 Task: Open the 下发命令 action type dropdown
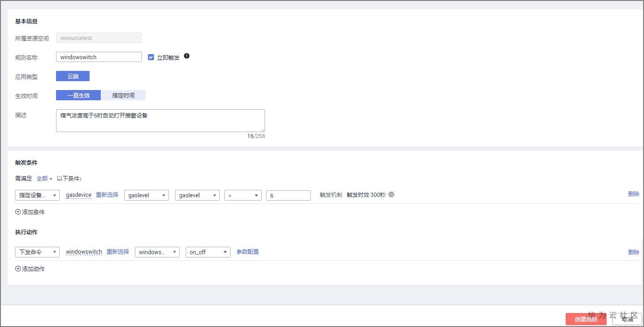coord(37,252)
